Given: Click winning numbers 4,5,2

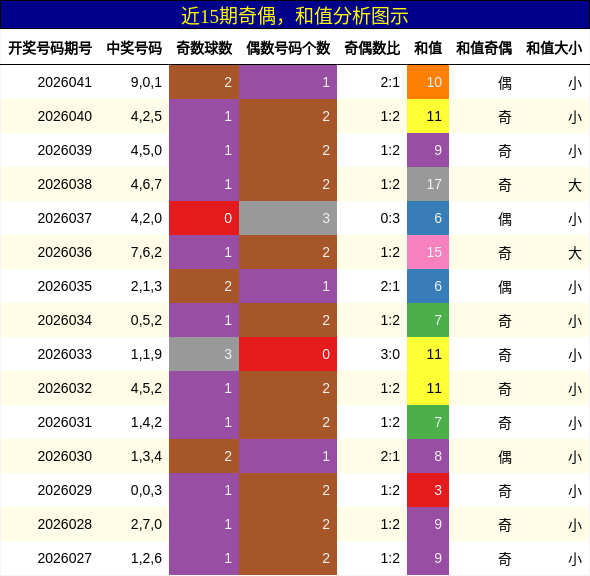Looking at the screenshot, I should (x=146, y=388).
